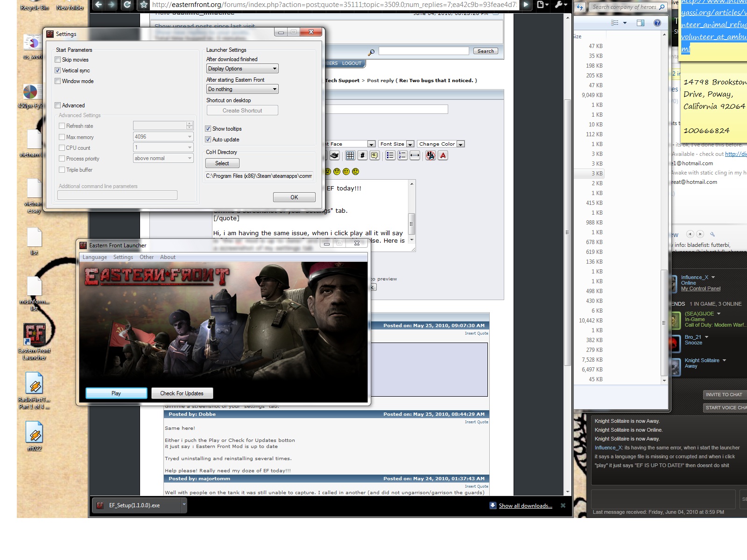Open the Settings menu in the launcher
The height and width of the screenshot is (560, 747).
point(123,257)
